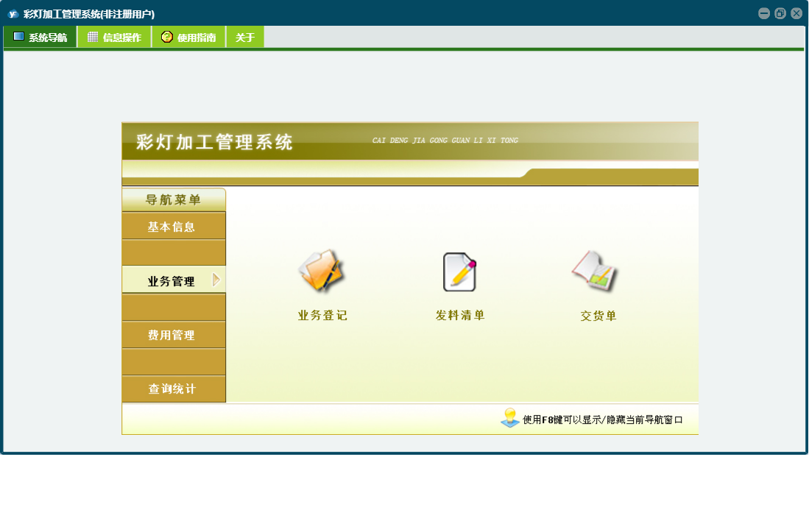This screenshot has height=532, width=809.
Task: Click the lightbulb hint icon
Action: pos(509,419)
